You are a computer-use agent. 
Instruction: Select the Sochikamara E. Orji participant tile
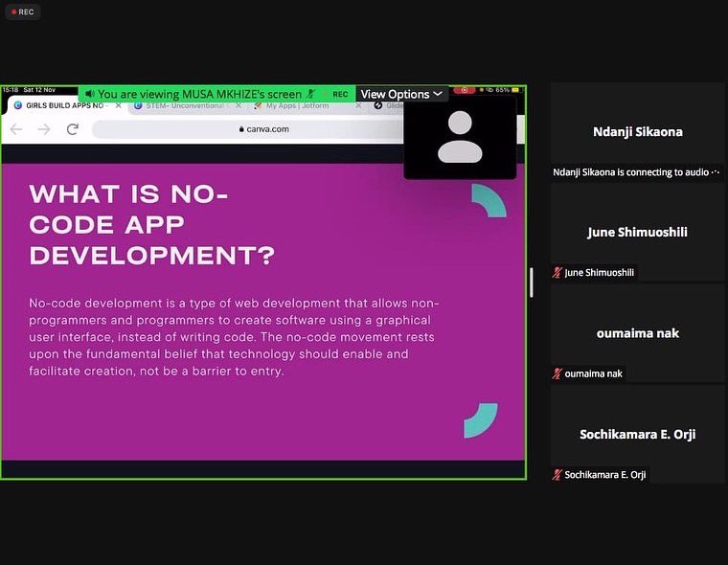point(637,434)
